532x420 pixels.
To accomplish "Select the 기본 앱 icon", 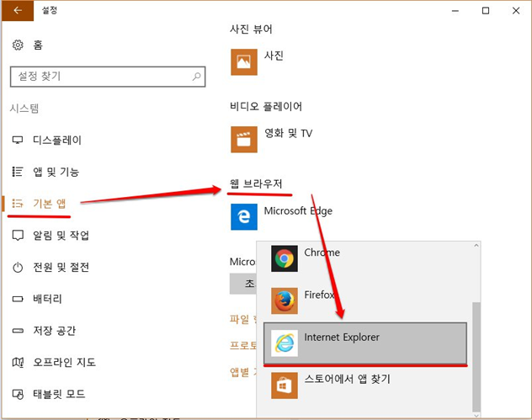I will tap(18, 203).
